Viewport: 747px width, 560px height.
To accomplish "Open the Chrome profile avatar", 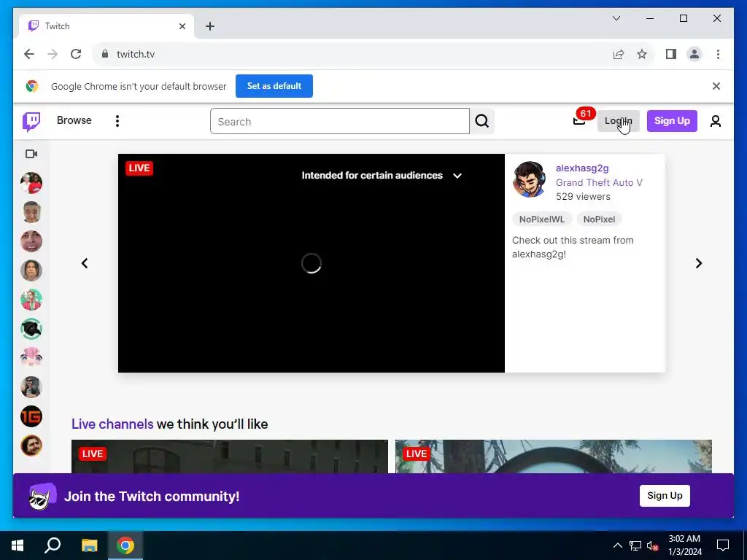I will tap(694, 54).
